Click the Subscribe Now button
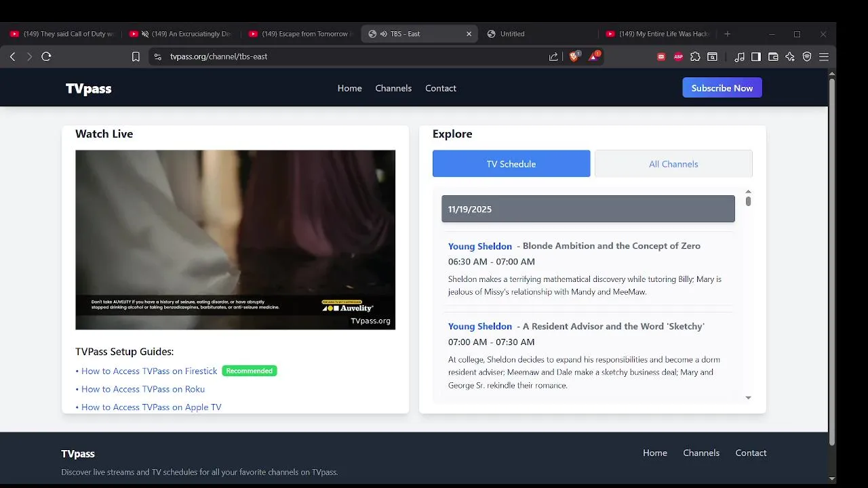This screenshot has width=868, height=488. pos(722,88)
